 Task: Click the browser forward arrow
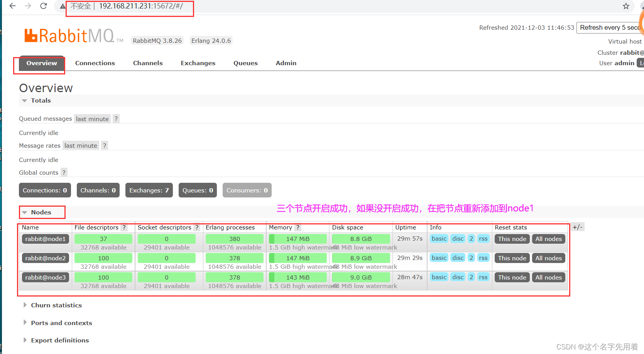28,6
